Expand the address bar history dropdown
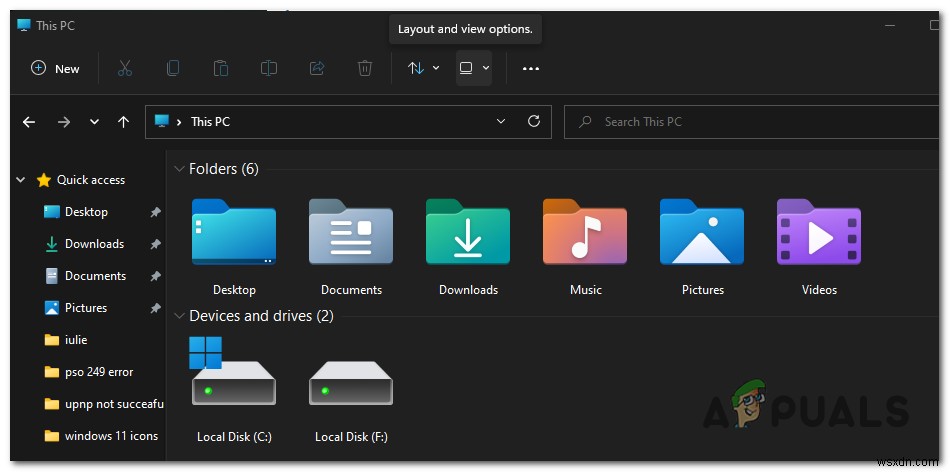 (x=501, y=121)
